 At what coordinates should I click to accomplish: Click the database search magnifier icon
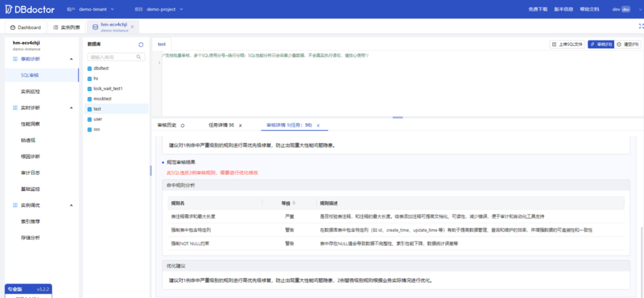139,57
